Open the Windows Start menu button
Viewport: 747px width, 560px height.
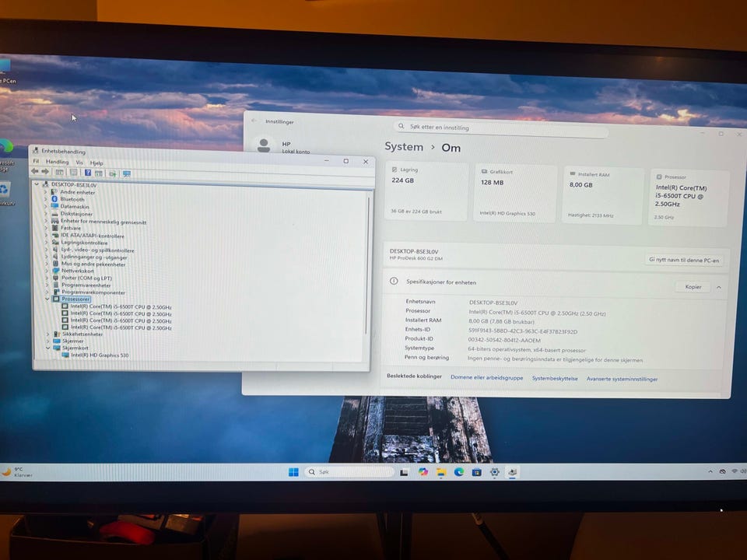coord(293,472)
